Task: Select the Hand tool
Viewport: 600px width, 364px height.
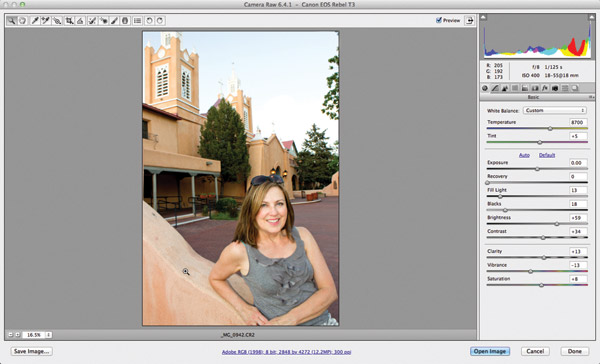Action: coord(23,21)
